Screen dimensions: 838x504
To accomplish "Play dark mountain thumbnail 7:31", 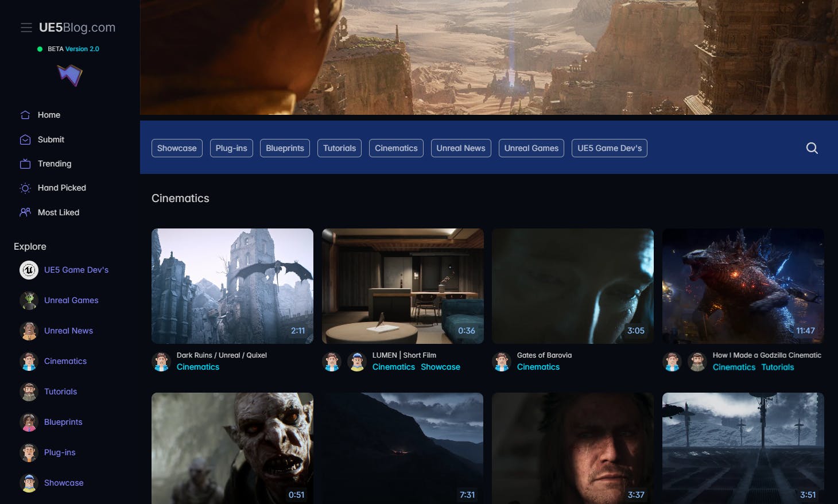I will pyautogui.click(x=403, y=448).
